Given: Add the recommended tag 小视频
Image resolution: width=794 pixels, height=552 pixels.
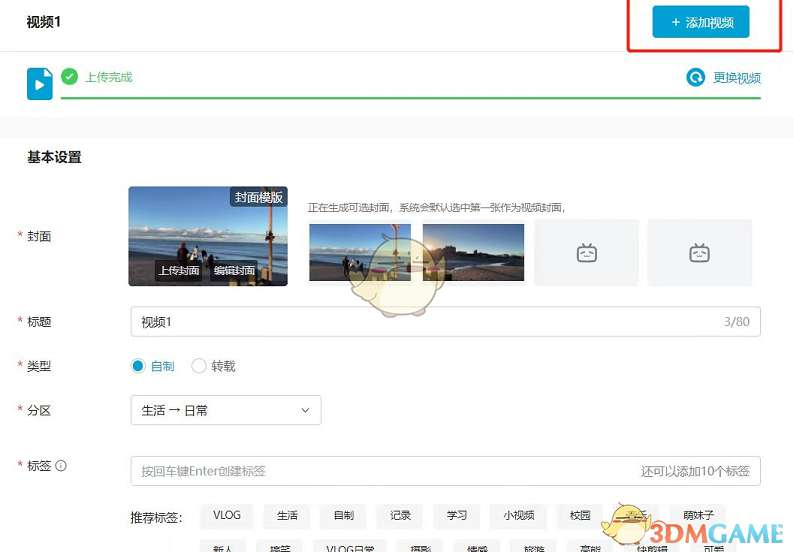Looking at the screenshot, I should tap(518, 516).
